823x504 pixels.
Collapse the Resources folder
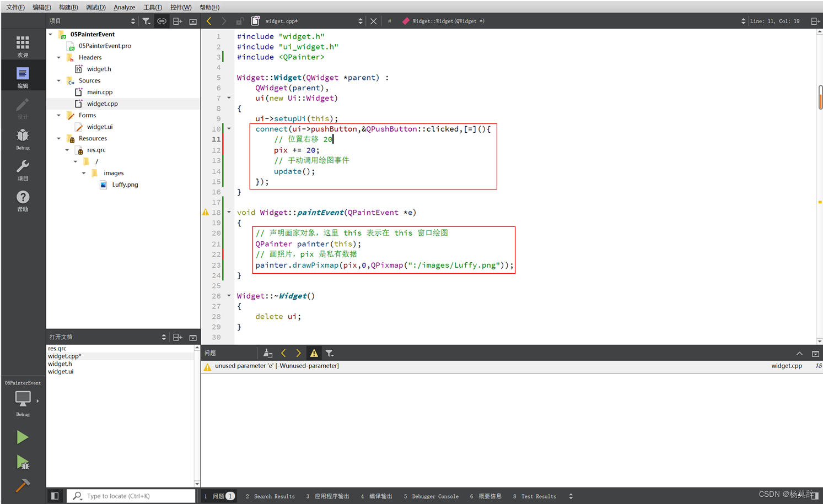[59, 138]
